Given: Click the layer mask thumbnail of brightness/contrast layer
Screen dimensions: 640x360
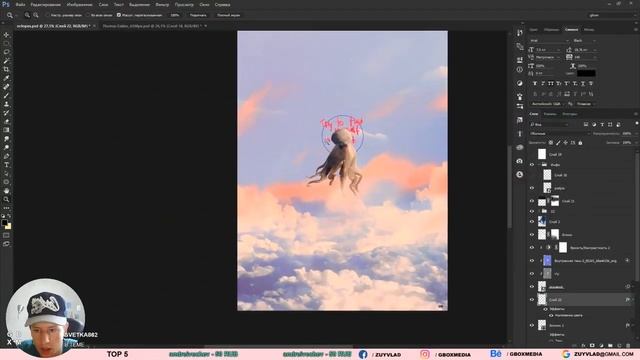Looking at the screenshot, I should (x=563, y=247).
